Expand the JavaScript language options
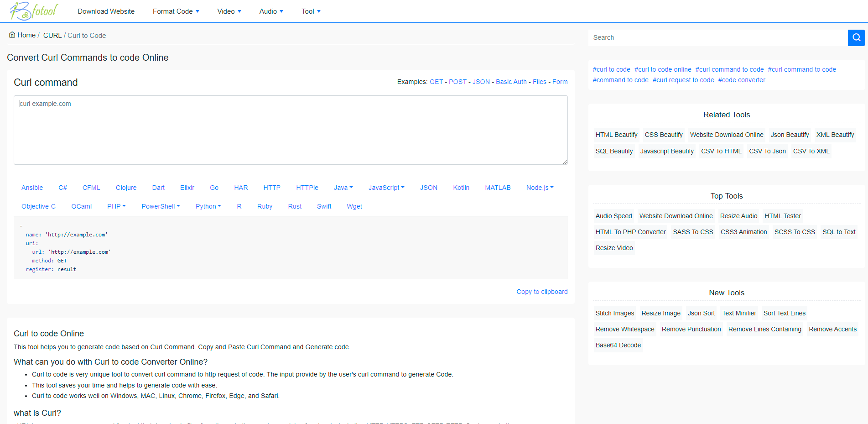Viewport: 868px width, 424px height. pos(386,188)
